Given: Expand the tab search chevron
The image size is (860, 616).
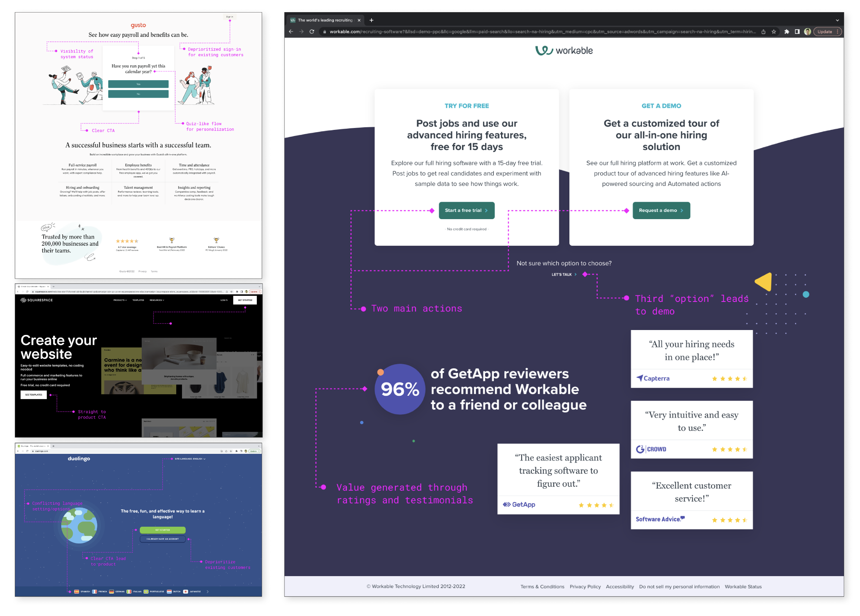Looking at the screenshot, I should 837,20.
